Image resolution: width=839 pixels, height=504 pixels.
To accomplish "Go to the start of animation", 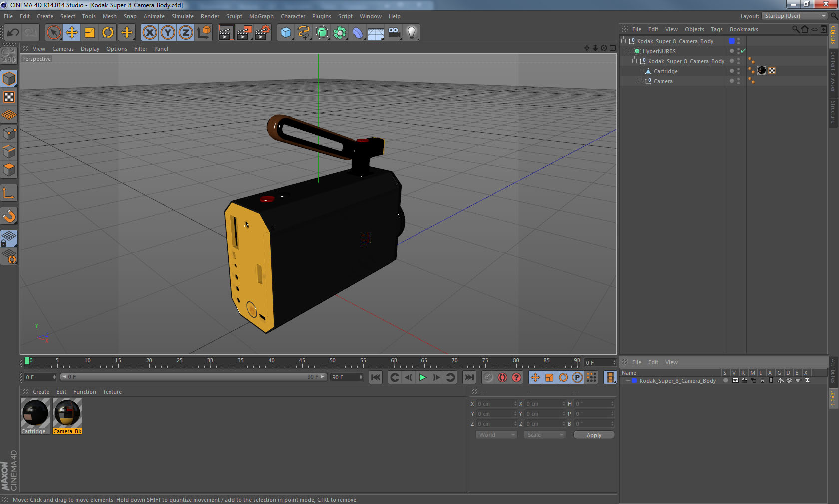I will click(x=376, y=377).
